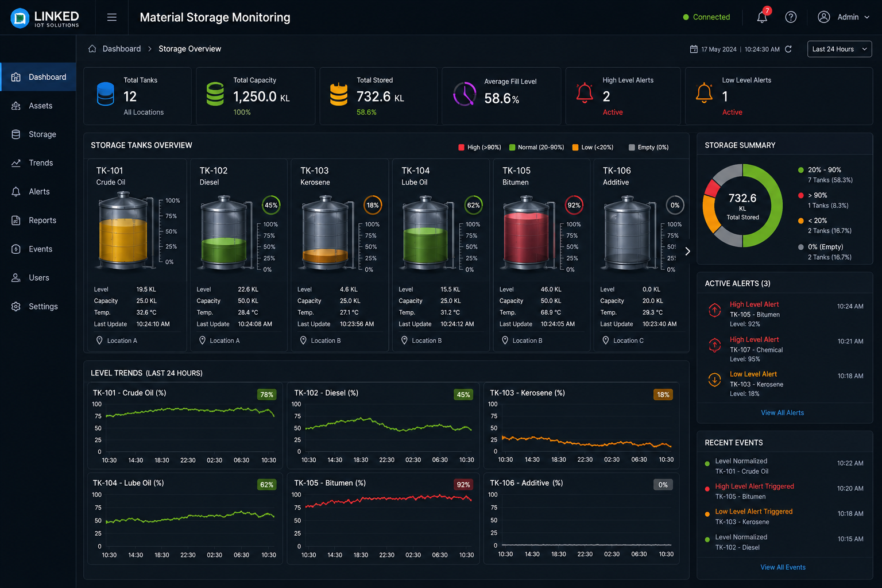Click location pin icon on TK-106 card
Image resolution: width=882 pixels, height=588 pixels.
pyautogui.click(x=606, y=341)
